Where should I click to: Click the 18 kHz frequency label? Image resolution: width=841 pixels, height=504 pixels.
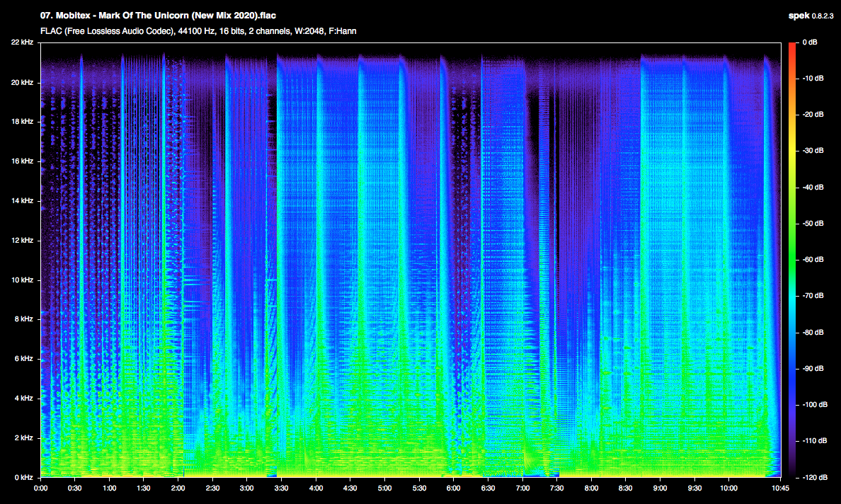click(22, 121)
